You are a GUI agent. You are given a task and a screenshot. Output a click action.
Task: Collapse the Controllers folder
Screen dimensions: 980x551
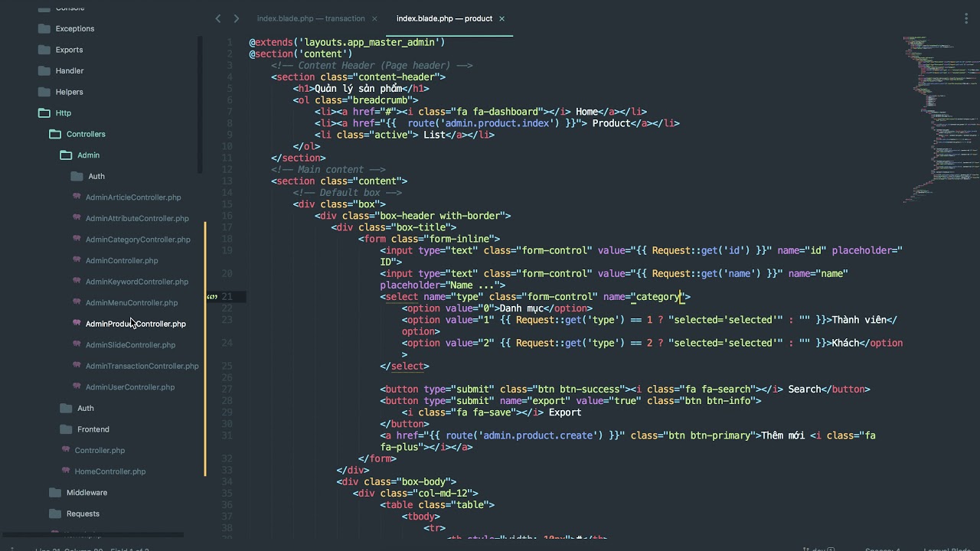pos(86,134)
